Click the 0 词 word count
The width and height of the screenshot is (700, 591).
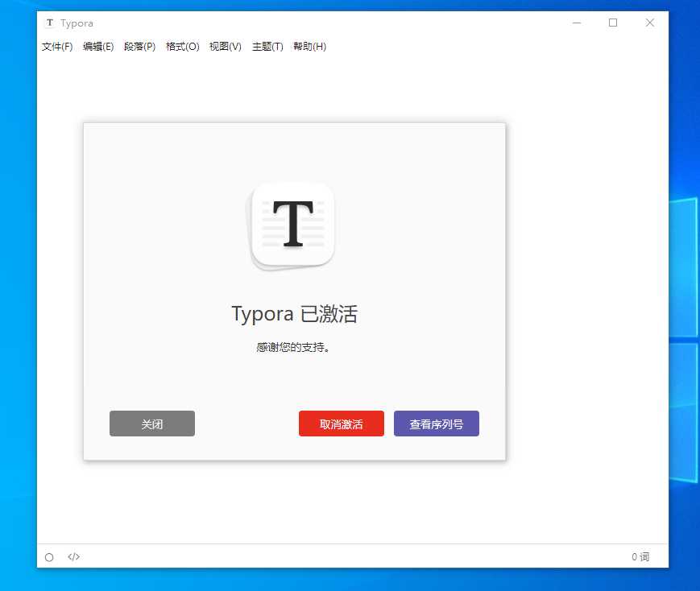click(x=640, y=556)
